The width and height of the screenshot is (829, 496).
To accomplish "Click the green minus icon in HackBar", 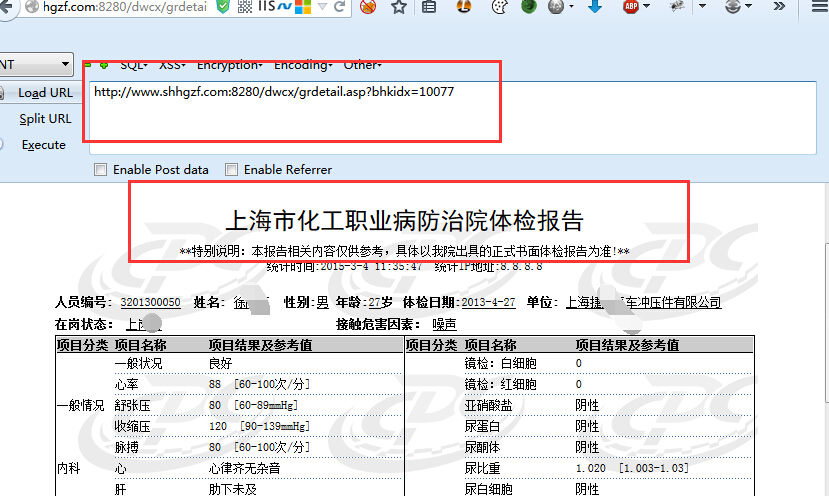I will pyautogui.click(x=88, y=65).
